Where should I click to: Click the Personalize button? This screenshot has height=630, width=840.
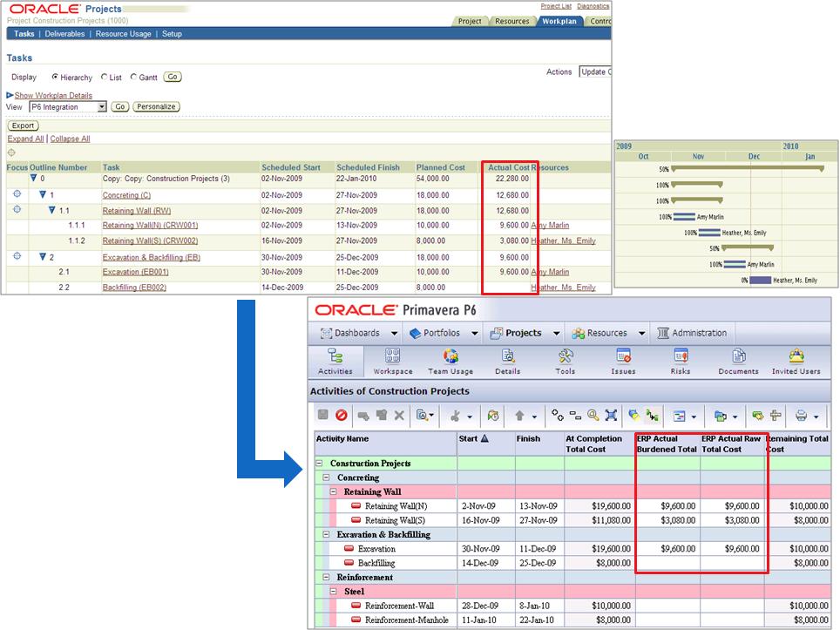(x=156, y=106)
